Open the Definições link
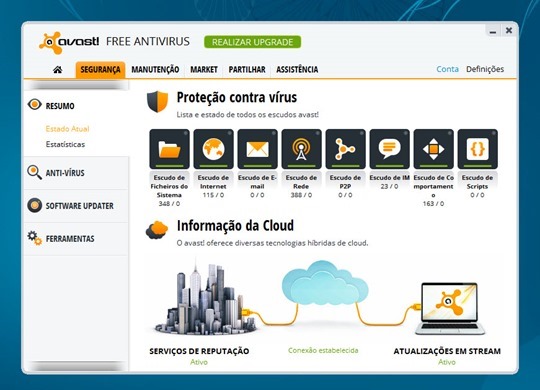 point(485,69)
